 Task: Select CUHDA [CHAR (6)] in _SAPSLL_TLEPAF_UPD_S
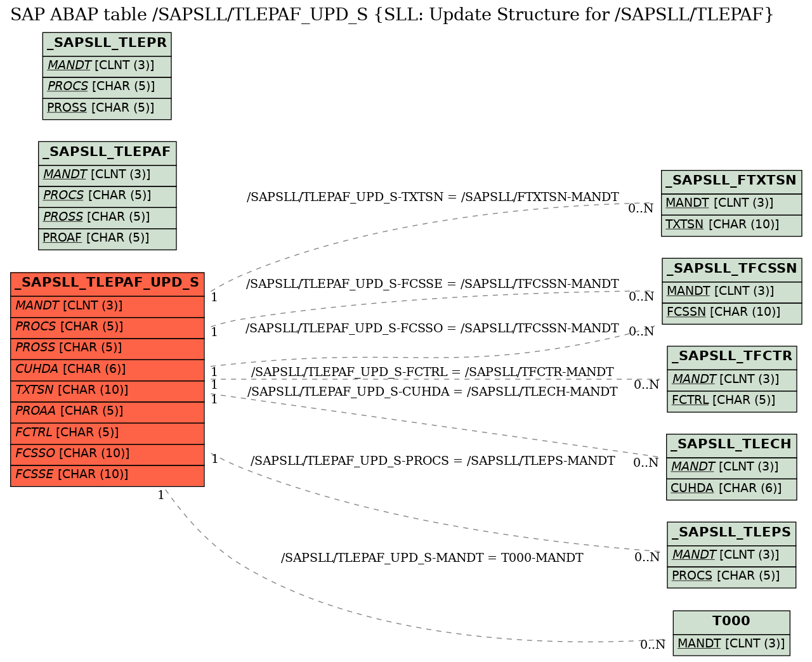click(x=107, y=370)
